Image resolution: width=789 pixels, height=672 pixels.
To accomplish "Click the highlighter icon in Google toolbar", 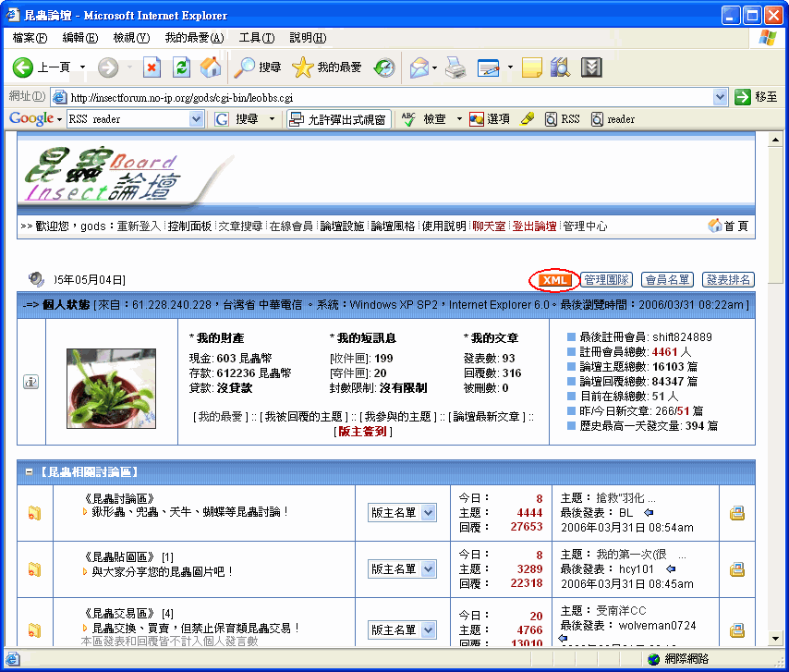I will pos(528,119).
